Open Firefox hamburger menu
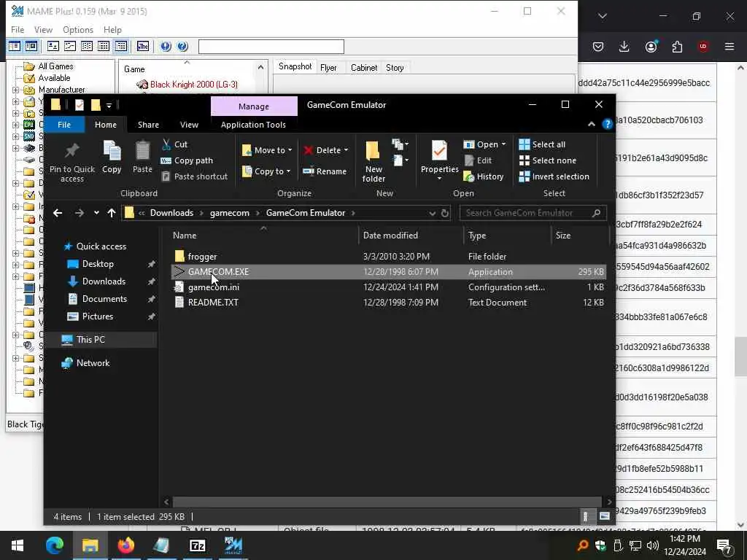This screenshot has height=560, width=747. tap(729, 46)
